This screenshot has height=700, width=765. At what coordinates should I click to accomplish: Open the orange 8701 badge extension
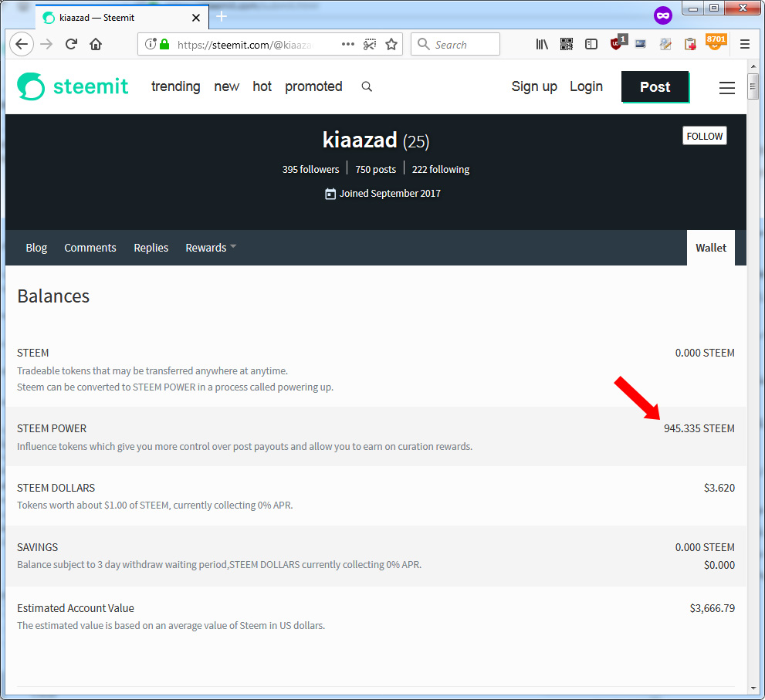click(x=716, y=42)
